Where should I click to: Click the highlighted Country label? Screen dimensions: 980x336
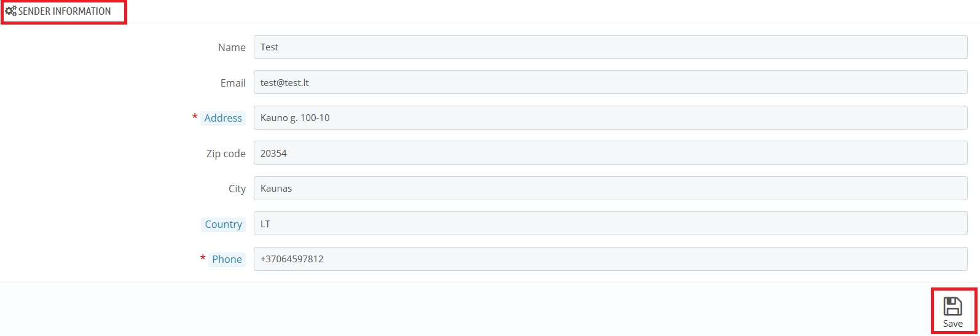(x=223, y=224)
